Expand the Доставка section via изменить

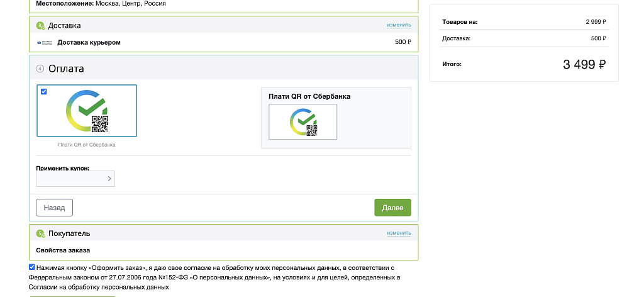click(x=399, y=25)
